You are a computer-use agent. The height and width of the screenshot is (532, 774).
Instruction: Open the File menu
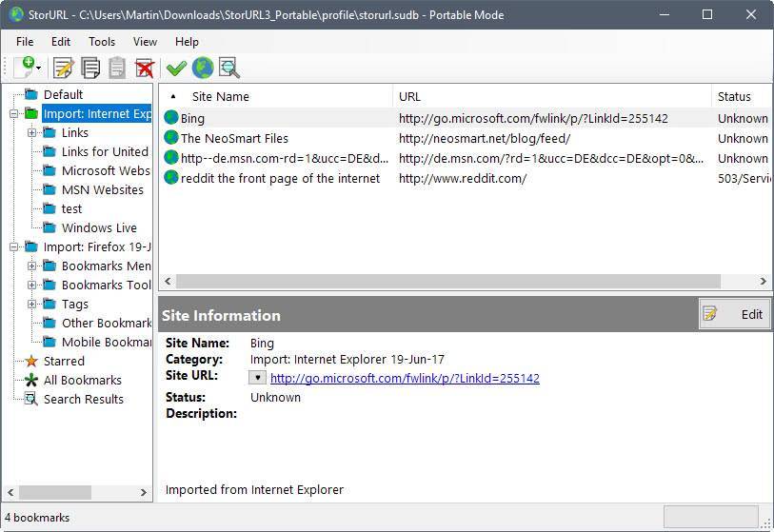(x=25, y=42)
